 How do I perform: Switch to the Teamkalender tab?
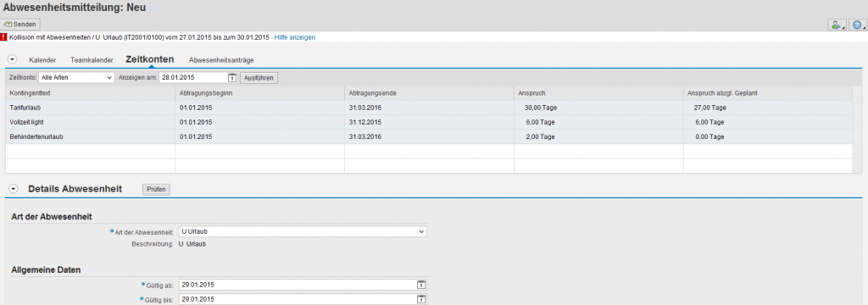[92, 60]
